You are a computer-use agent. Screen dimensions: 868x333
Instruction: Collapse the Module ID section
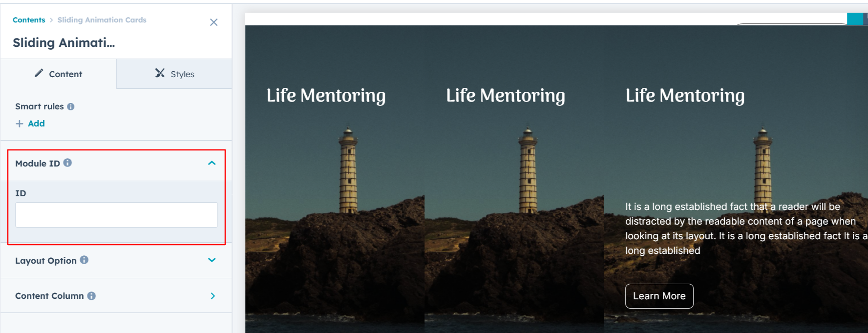point(212,163)
